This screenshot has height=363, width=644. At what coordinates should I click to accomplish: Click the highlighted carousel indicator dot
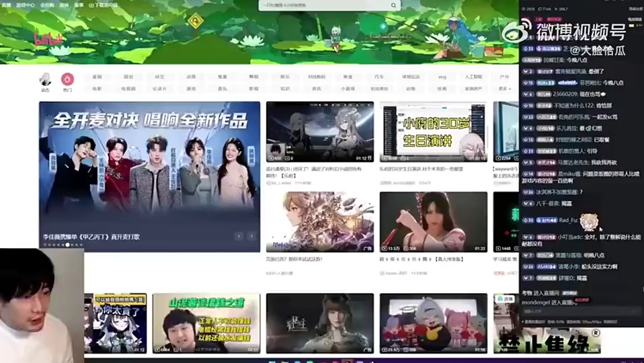click(67, 245)
